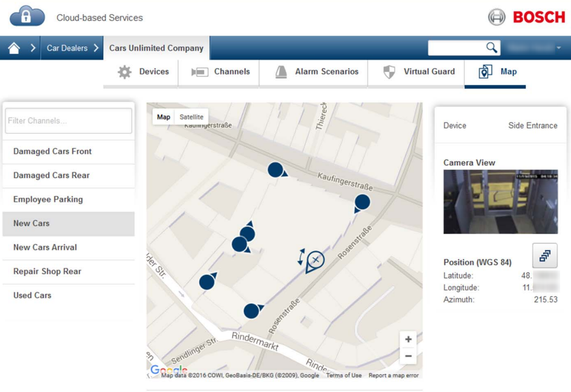This screenshot has width=571, height=392.
Task: Click the rotate azimuth arrow handle on map
Action: coord(301,257)
